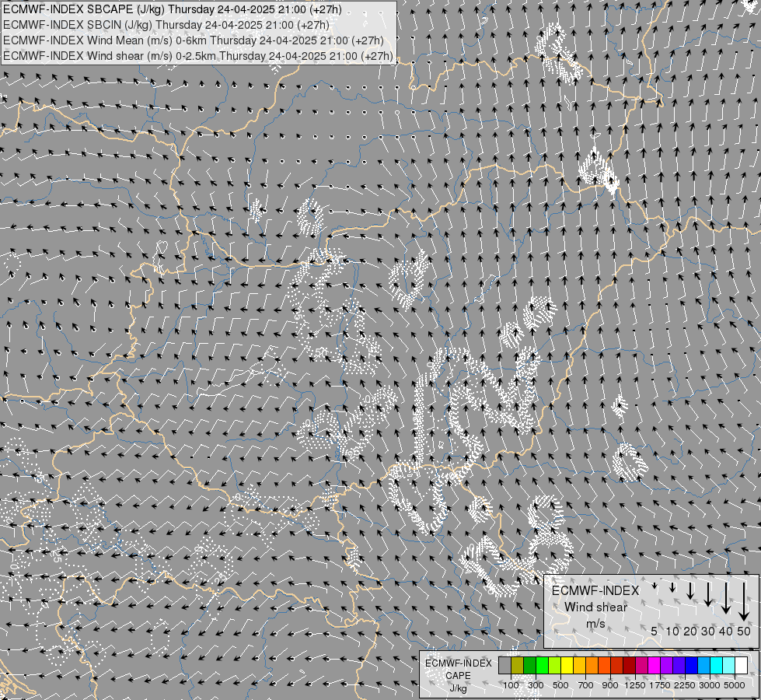
Task: Click the '20' wind shear scale number
Action: [x=690, y=631]
